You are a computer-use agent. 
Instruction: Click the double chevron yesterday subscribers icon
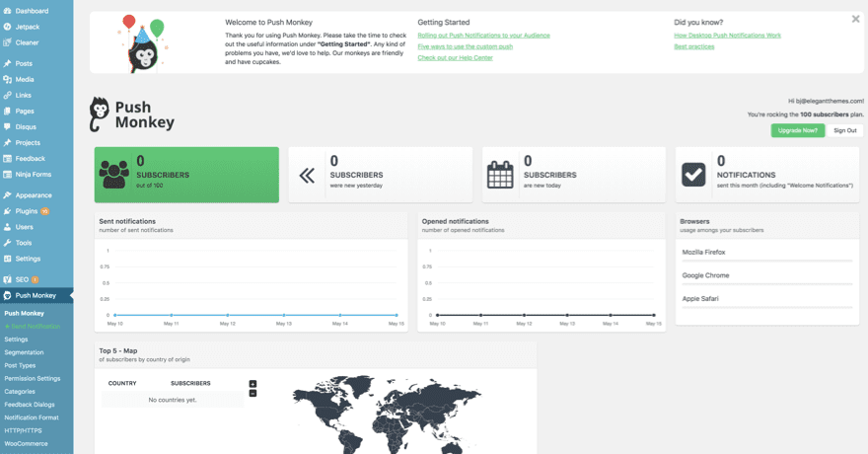tap(307, 175)
